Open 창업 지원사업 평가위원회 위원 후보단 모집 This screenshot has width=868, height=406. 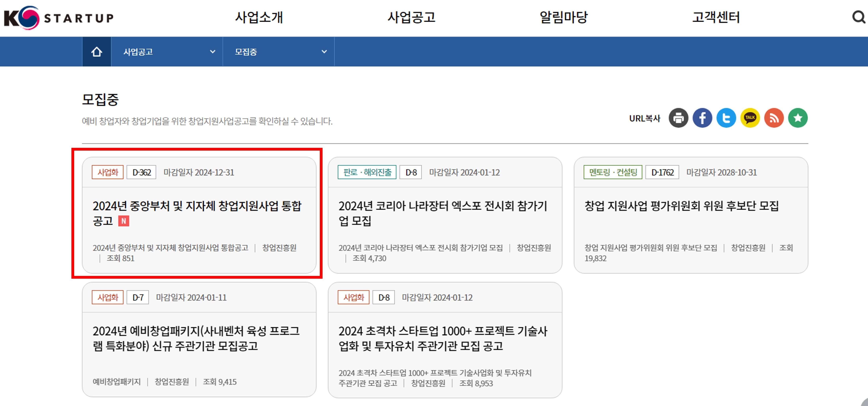click(x=681, y=206)
